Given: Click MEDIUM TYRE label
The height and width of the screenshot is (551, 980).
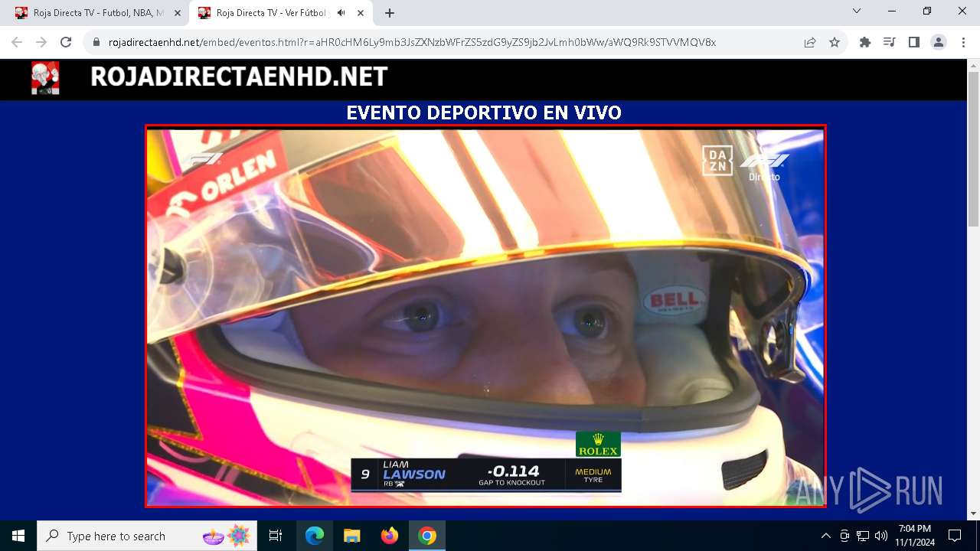Looking at the screenshot, I should pyautogui.click(x=593, y=476).
